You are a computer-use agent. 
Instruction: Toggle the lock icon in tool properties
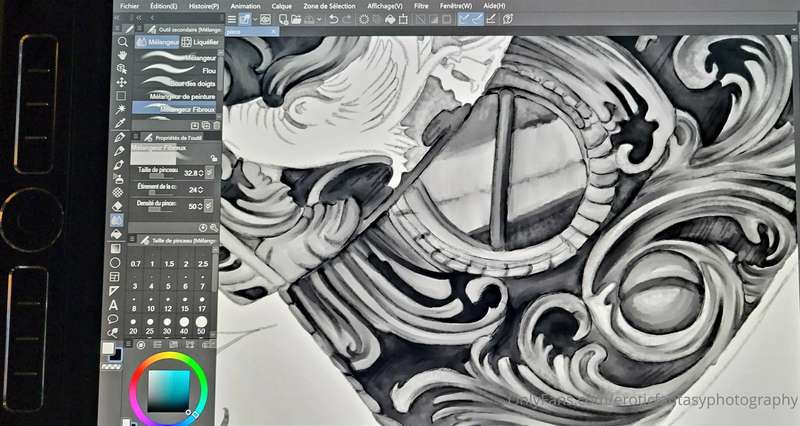pos(214,159)
